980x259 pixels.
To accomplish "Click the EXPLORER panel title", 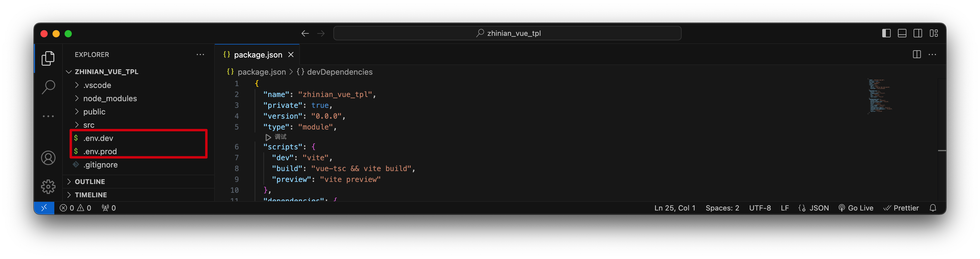I will (92, 54).
